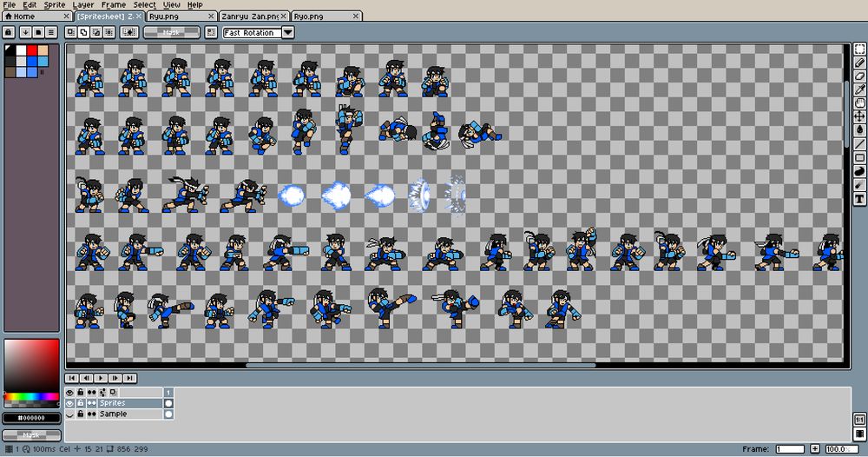
Task: Go to the first frame
Action: click(x=72, y=378)
